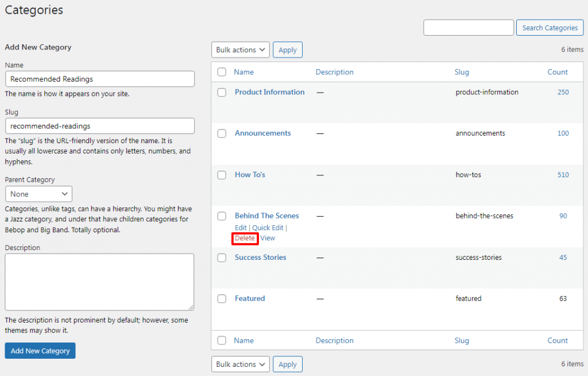Open the bottom Bulk actions dropdown
This screenshot has width=588, height=376.
click(x=240, y=364)
